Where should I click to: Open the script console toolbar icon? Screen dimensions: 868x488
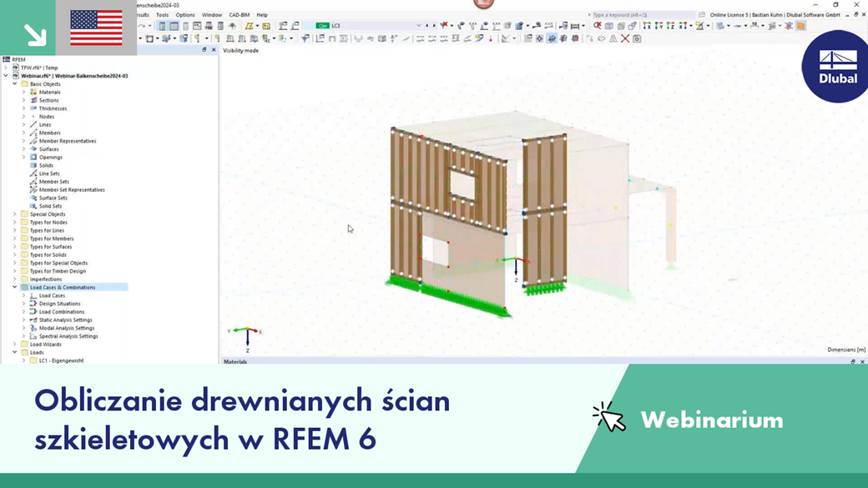click(197, 26)
